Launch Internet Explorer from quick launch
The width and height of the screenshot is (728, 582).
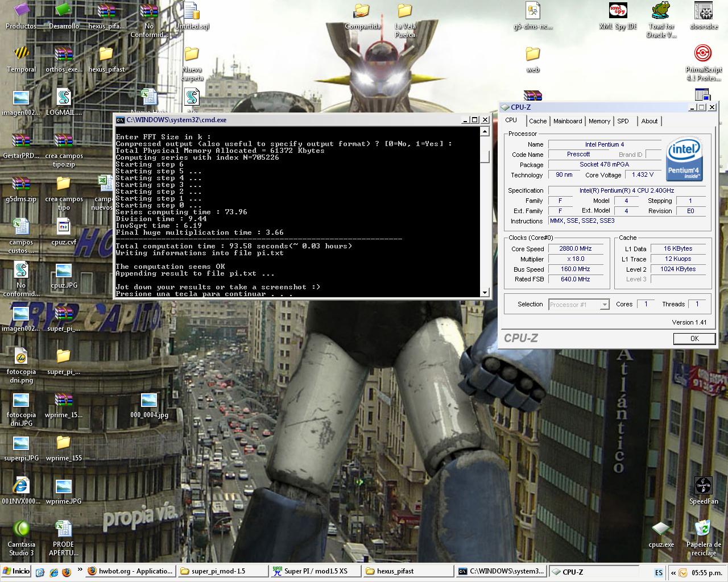click(53, 572)
